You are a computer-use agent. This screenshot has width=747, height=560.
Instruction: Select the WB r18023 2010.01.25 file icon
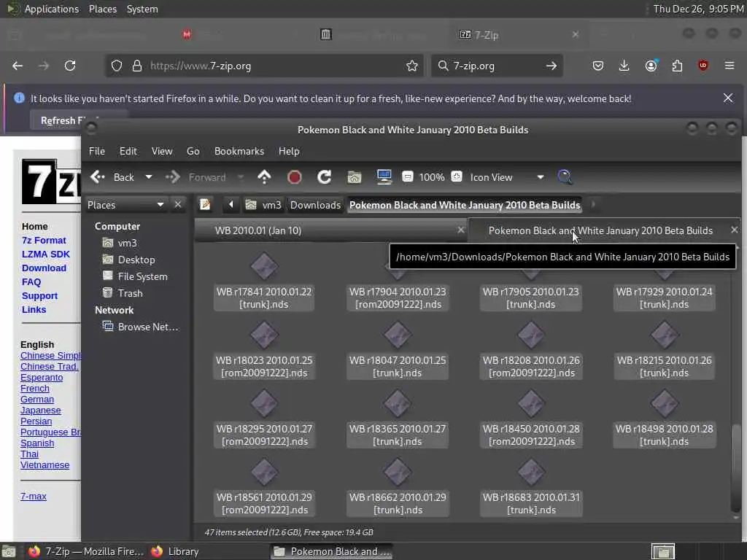264,335
